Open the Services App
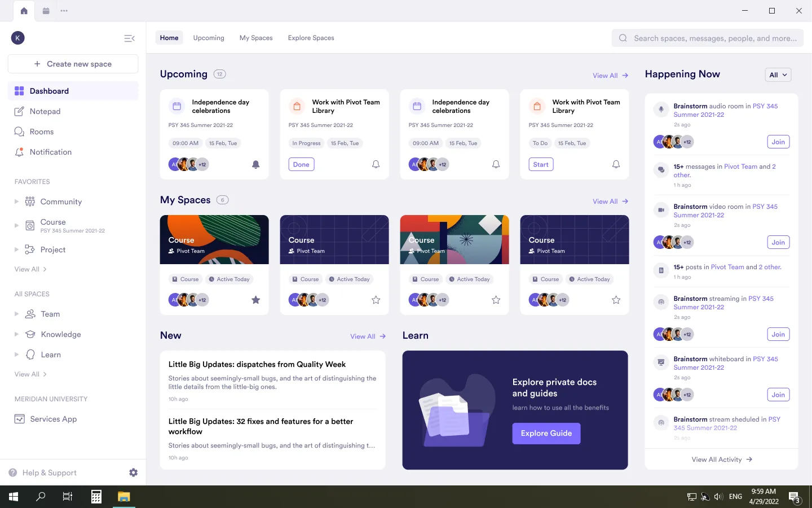Screen dimensions: 812x508 pyautogui.click(x=53, y=419)
